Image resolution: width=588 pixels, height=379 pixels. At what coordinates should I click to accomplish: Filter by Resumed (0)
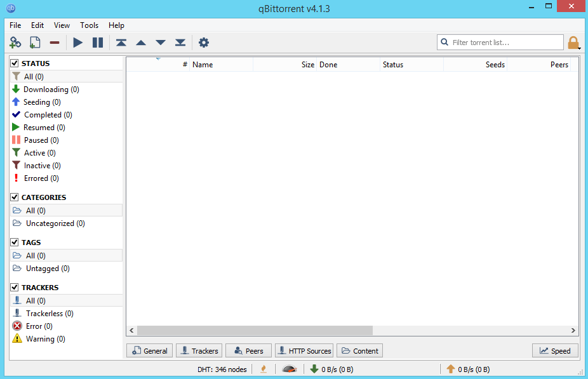coord(67,128)
